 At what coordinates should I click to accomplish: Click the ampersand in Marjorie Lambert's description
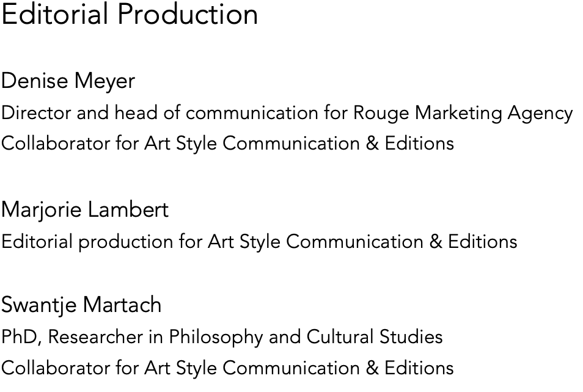point(436,242)
